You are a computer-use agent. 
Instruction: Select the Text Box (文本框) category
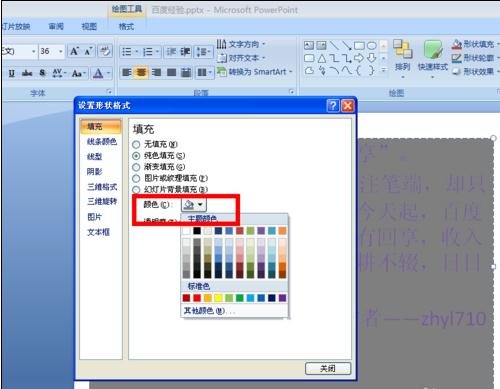98,232
